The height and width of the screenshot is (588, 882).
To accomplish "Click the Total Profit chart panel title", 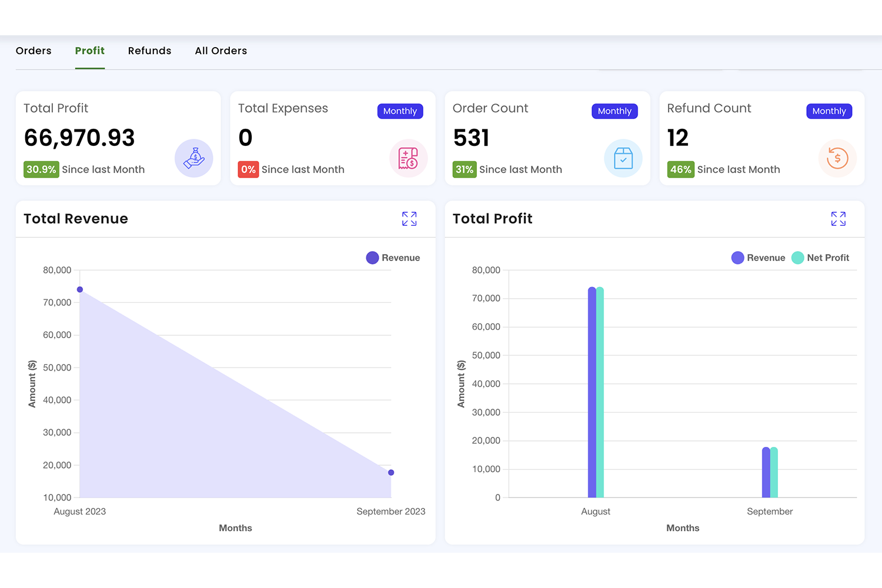I will point(493,219).
